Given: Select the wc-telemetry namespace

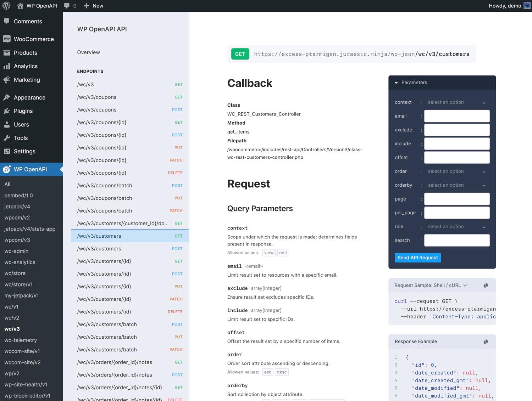Looking at the screenshot, I should pos(21,340).
